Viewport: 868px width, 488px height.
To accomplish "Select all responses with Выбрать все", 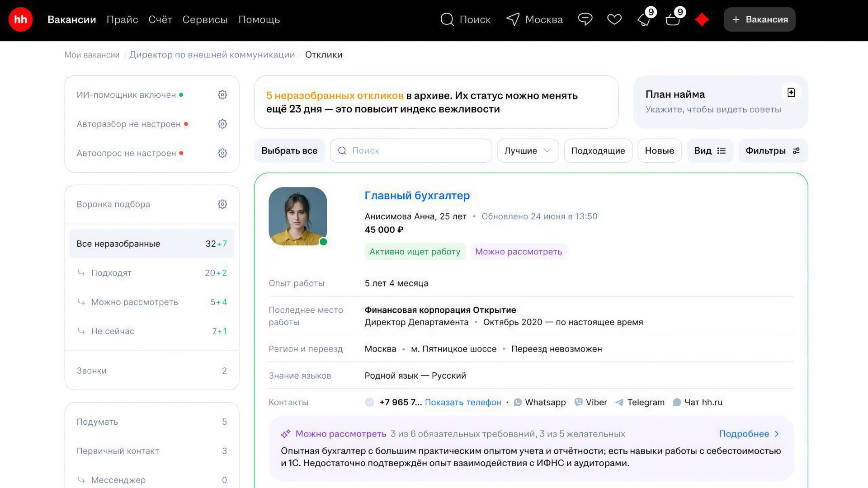I will [289, 150].
